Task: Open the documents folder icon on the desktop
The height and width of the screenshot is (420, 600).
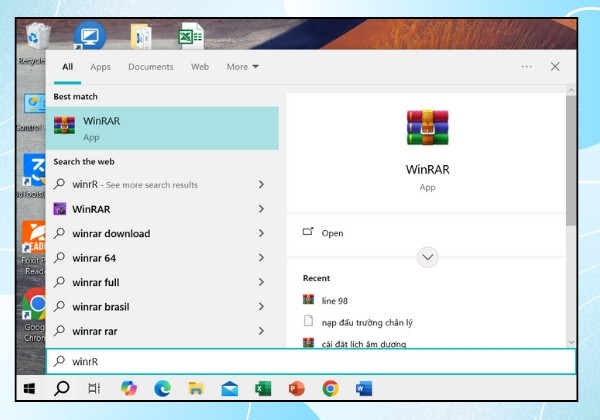Action: (x=141, y=36)
